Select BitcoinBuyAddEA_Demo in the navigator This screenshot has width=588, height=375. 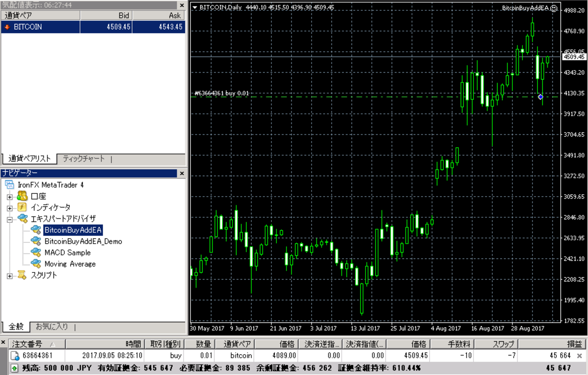point(83,241)
